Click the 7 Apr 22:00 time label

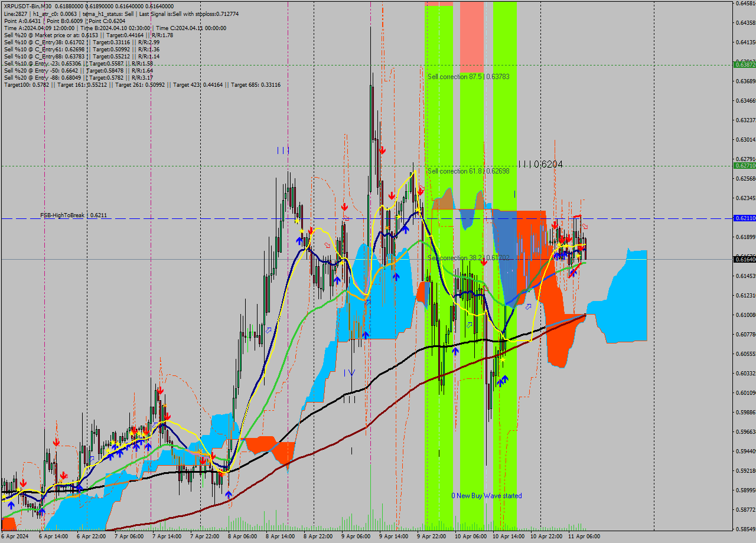(x=204, y=537)
